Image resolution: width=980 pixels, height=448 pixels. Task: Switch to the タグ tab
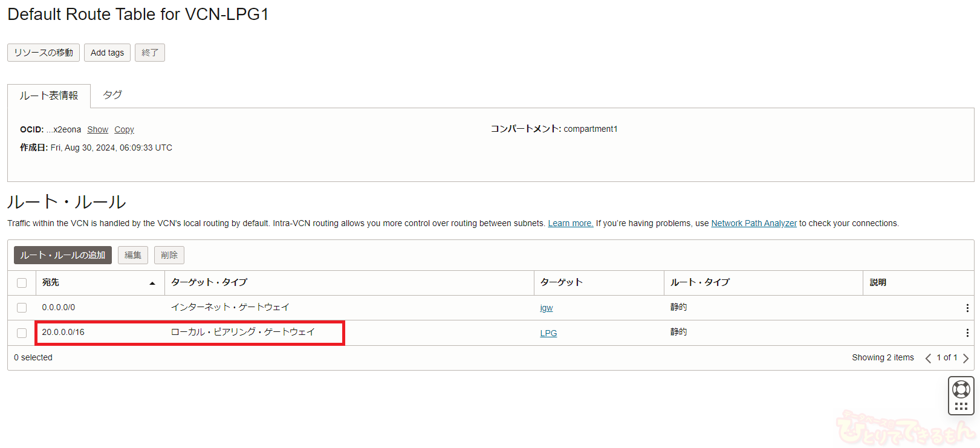[x=112, y=95]
